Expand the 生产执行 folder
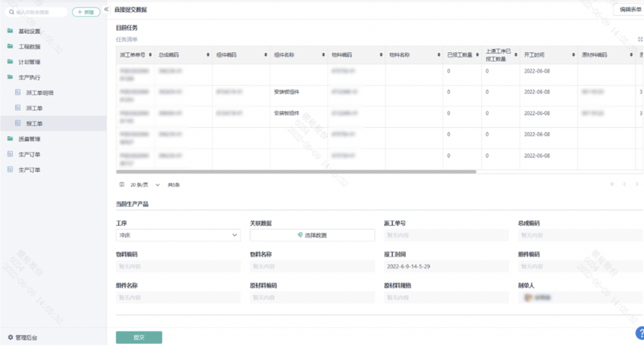This screenshot has height=346, width=644. [29, 78]
